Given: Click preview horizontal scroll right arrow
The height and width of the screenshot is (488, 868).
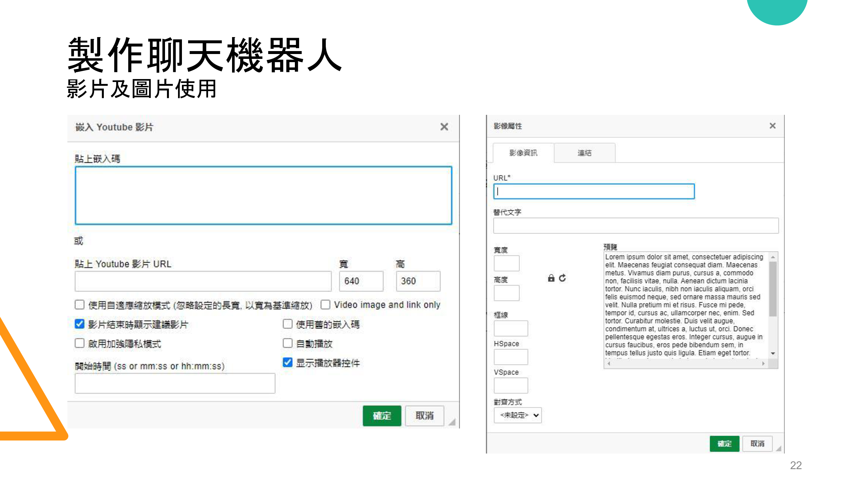Looking at the screenshot, I should (x=763, y=364).
